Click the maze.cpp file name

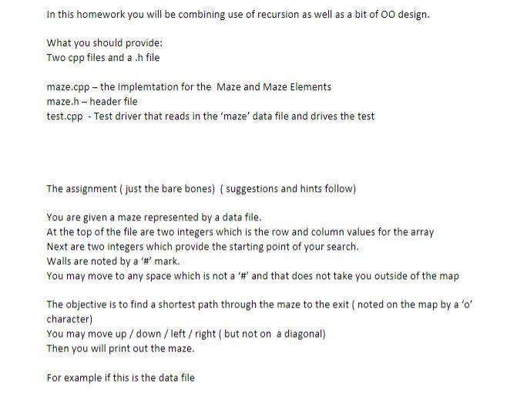pyautogui.click(x=68, y=87)
